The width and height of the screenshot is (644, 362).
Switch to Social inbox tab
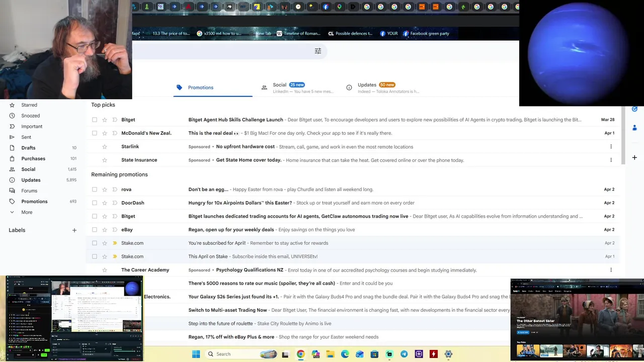(298, 87)
